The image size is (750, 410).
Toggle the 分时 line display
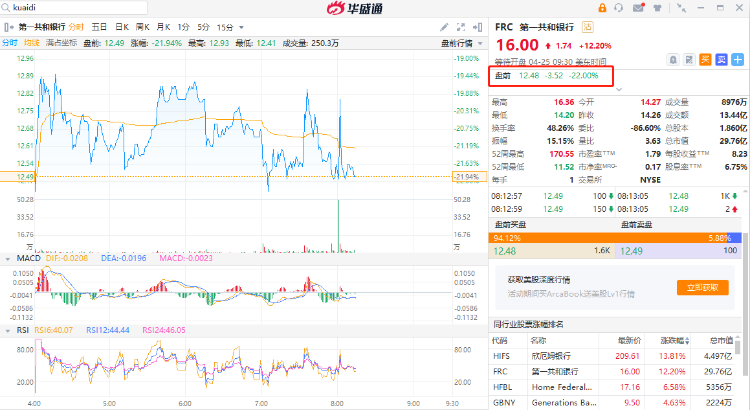coord(10,43)
